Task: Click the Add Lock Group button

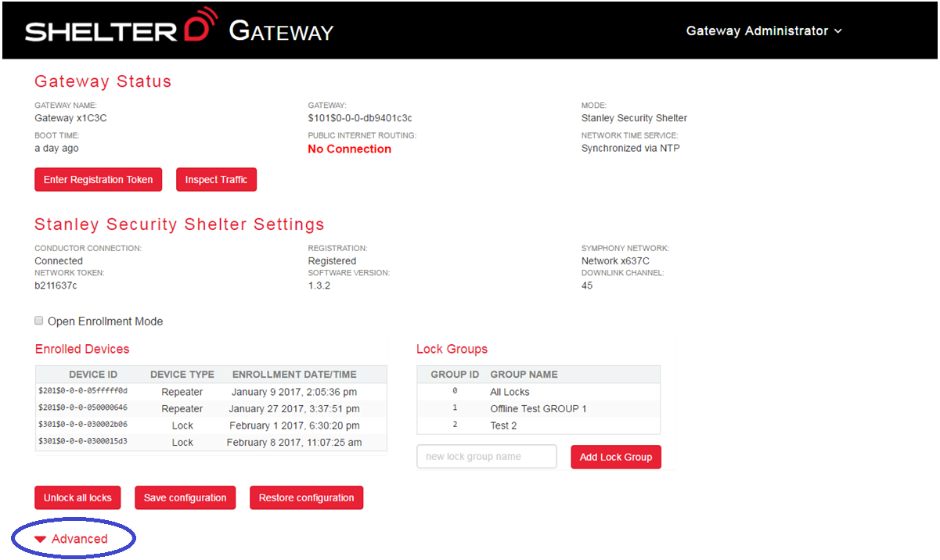Action: point(616,457)
